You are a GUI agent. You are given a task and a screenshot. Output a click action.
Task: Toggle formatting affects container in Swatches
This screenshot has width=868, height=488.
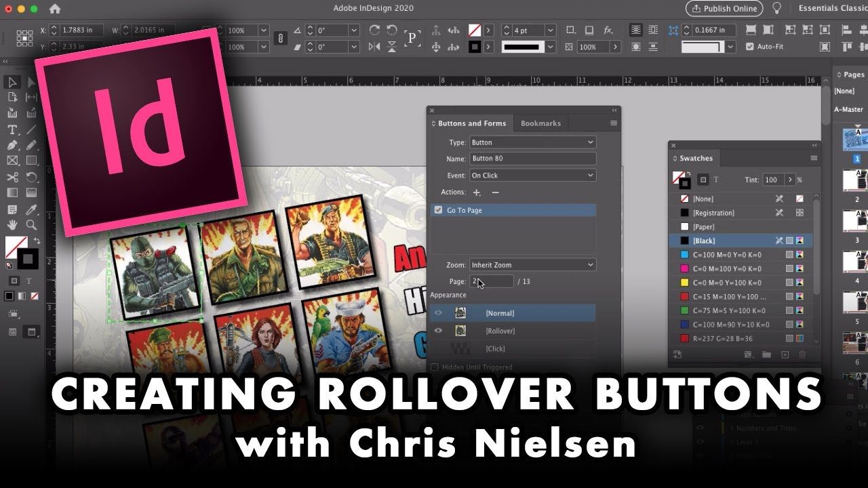pyautogui.click(x=703, y=180)
